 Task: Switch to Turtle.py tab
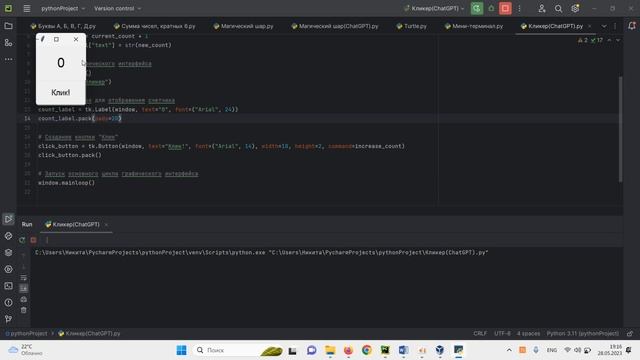[411, 26]
